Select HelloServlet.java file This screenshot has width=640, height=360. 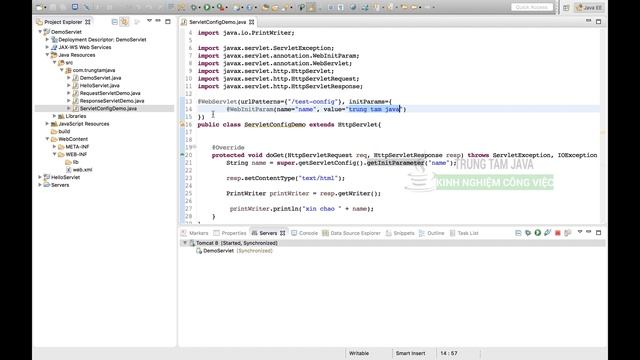(x=100, y=85)
